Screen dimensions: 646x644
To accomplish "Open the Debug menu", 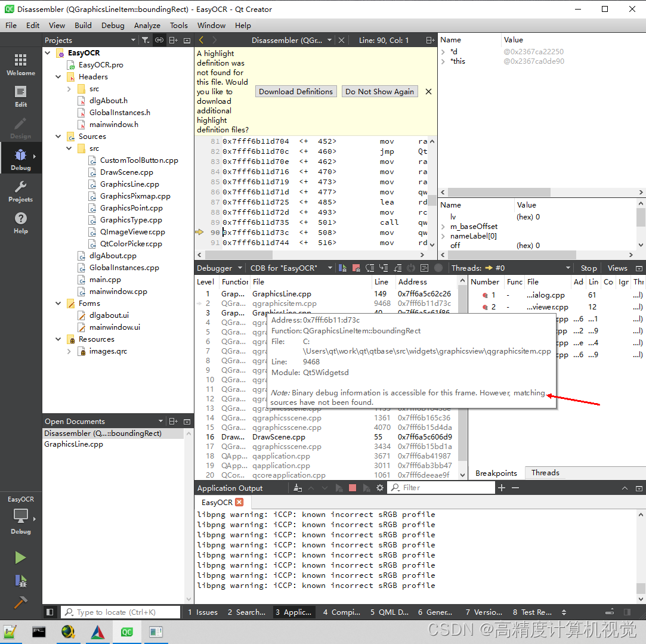I will tap(113, 26).
